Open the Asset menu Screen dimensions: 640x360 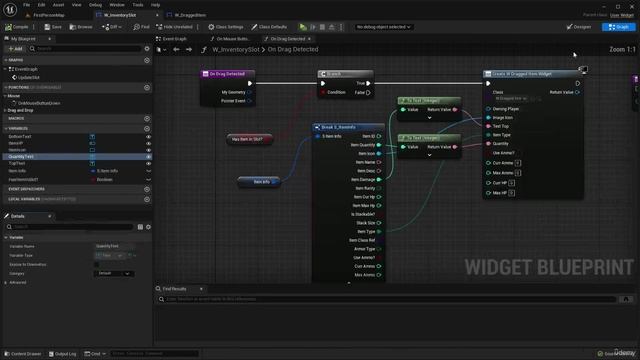58,5
